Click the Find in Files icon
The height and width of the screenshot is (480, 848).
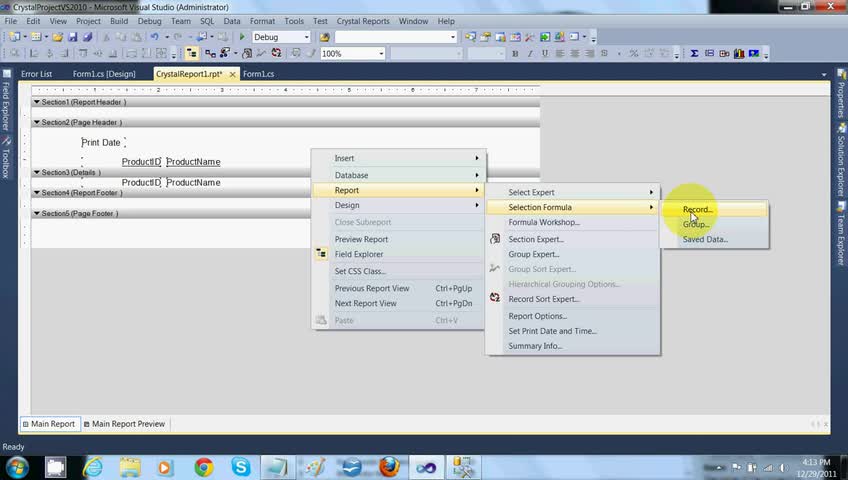tap(324, 37)
